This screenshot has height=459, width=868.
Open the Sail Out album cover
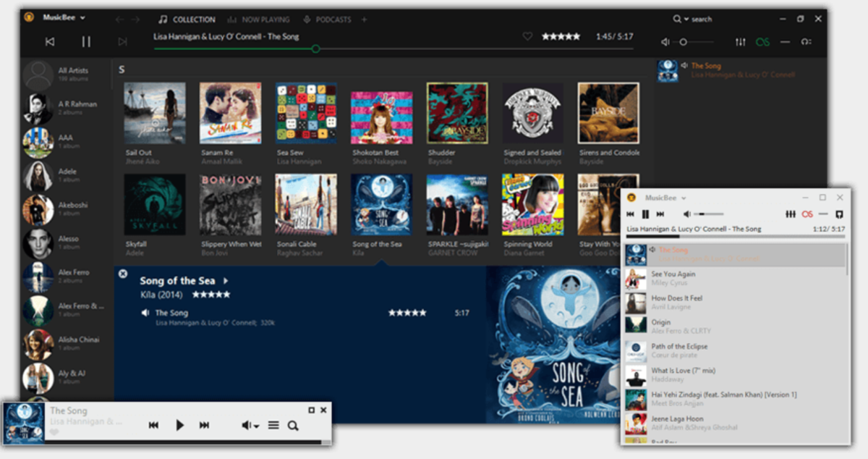tap(155, 112)
